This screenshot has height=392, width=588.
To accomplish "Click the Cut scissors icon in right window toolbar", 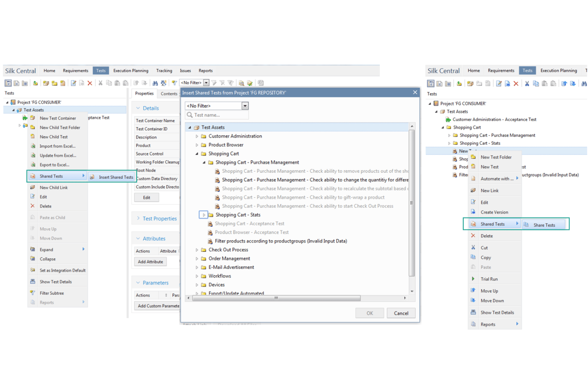I will coord(527,83).
